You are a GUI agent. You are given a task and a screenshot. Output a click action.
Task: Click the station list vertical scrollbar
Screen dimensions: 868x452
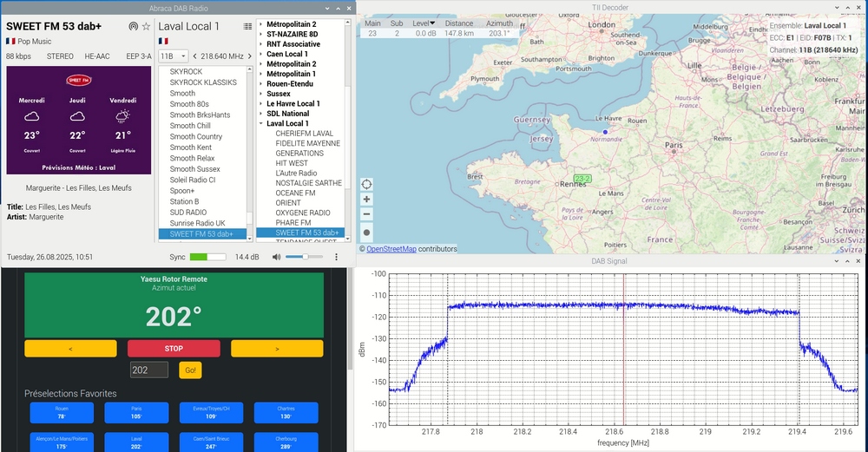click(x=249, y=219)
